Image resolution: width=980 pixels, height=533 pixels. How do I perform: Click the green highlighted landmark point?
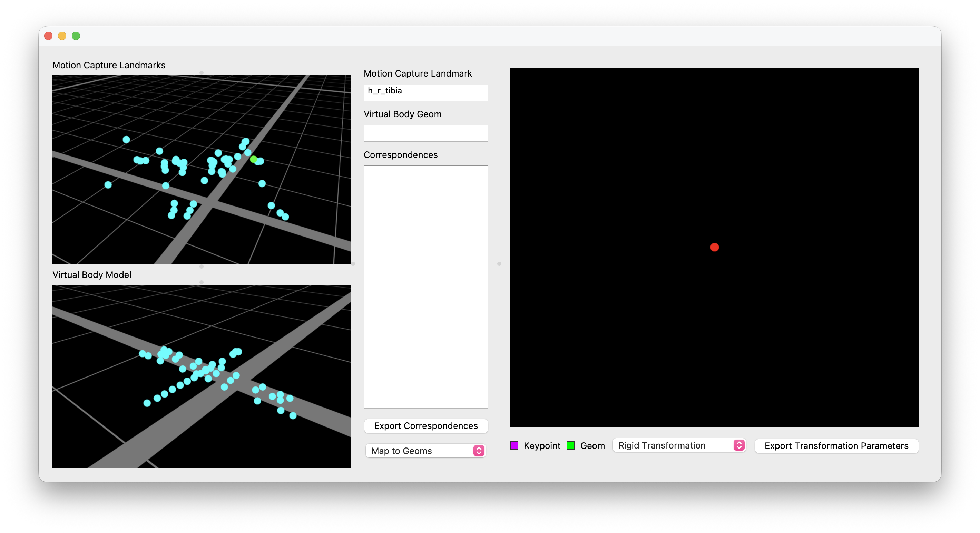pos(253,159)
